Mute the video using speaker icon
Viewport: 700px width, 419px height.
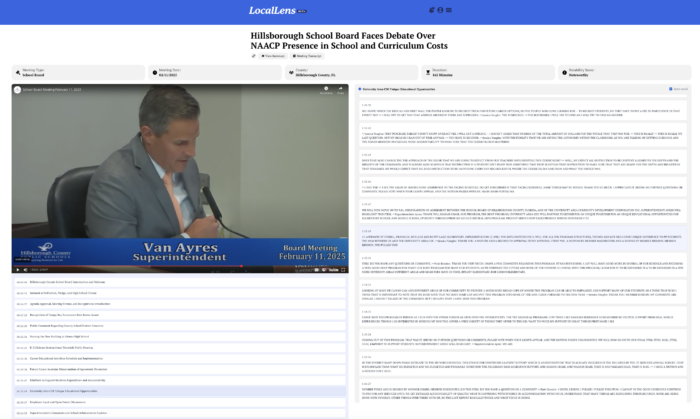click(x=25, y=270)
